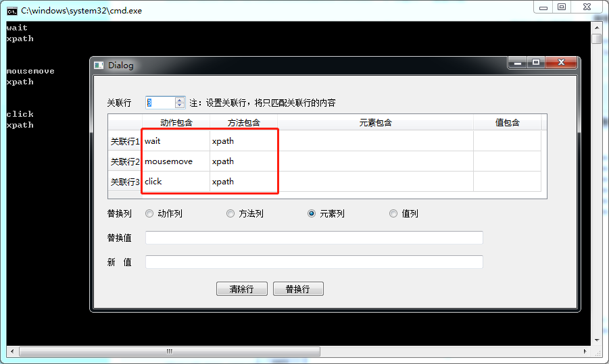Click cmd vertical scrollbar up arrow
The width and height of the screenshot is (609, 364).
(x=597, y=28)
